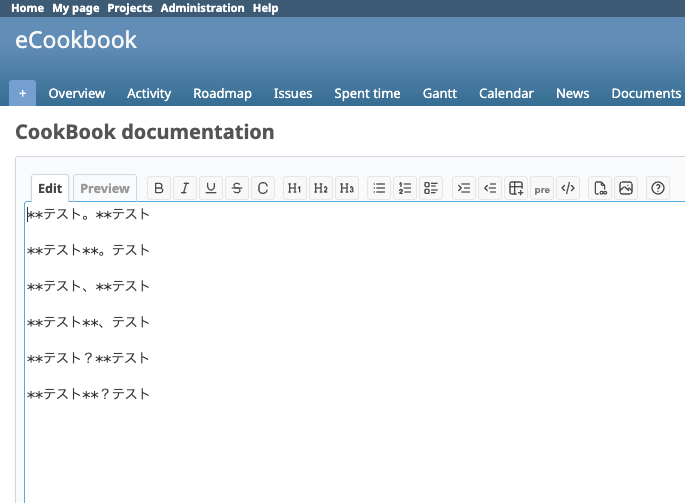Toggle bold formatting in the editor toolbar
685x503 pixels.
pos(159,188)
